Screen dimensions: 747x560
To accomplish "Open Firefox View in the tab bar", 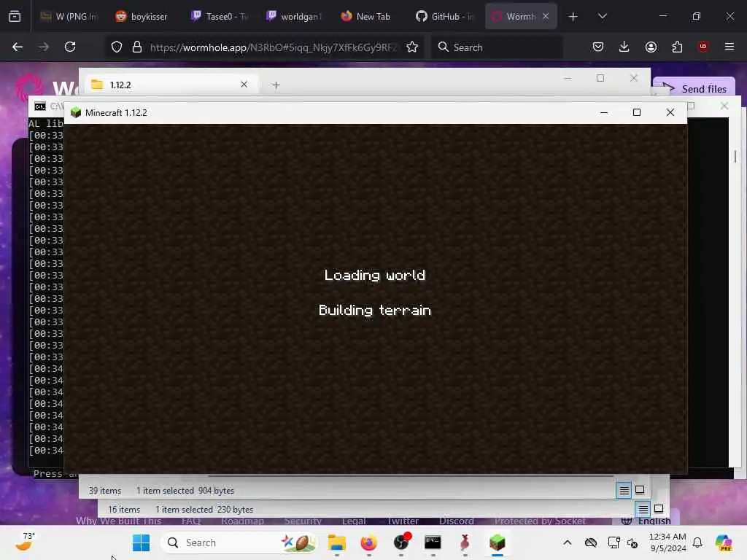I will 15,16.
